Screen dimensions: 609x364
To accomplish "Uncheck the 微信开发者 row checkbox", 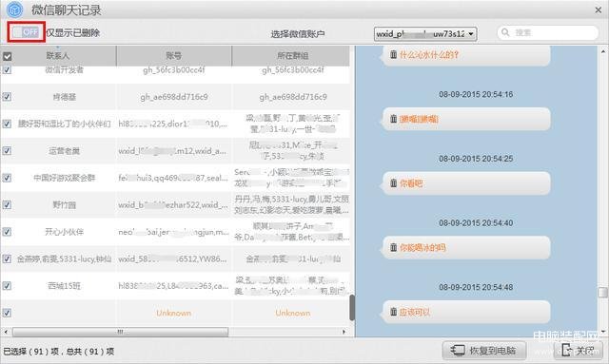I will [7, 69].
